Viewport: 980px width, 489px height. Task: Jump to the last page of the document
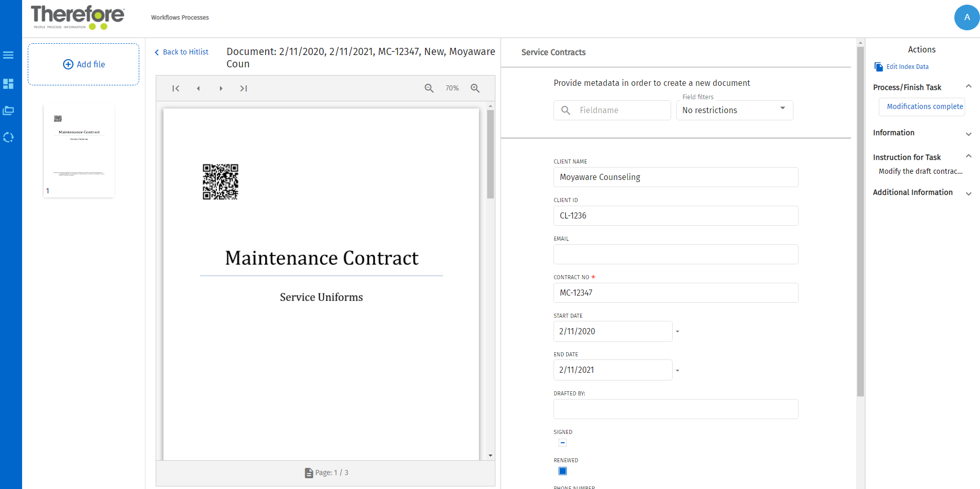click(x=244, y=88)
